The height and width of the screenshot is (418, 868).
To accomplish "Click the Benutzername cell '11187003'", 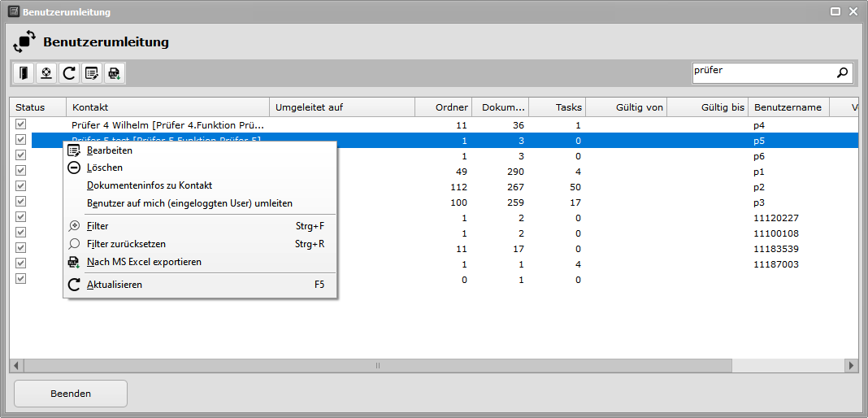I will click(776, 264).
